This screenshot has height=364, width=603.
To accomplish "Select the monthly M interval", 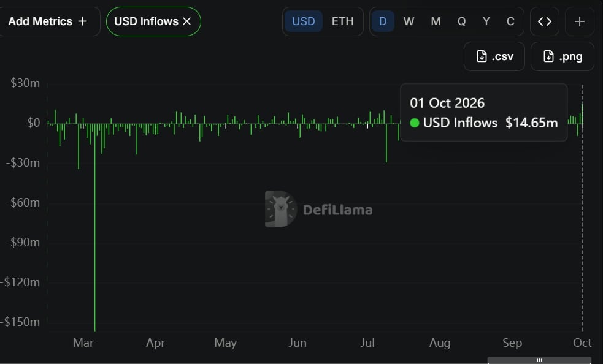I will (x=436, y=21).
